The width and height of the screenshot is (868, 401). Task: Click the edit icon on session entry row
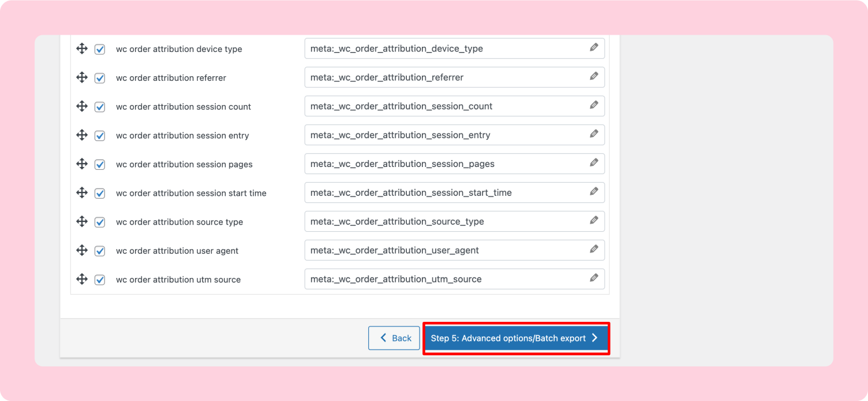pos(594,134)
